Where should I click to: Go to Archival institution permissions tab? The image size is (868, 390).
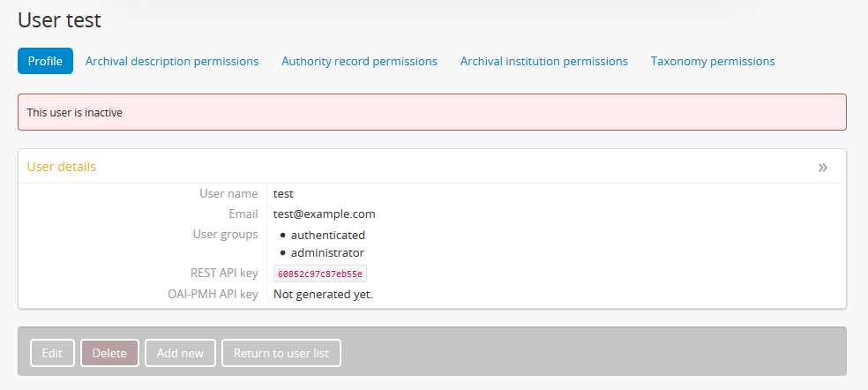pos(544,61)
